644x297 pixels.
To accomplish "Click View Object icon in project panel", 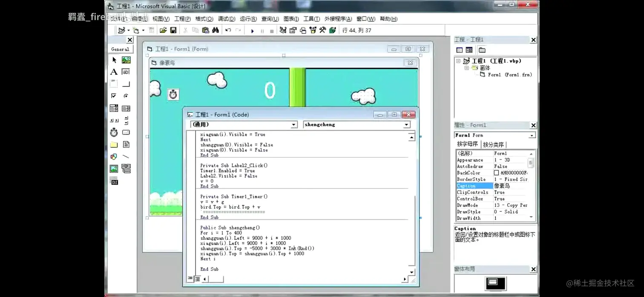I will [469, 50].
